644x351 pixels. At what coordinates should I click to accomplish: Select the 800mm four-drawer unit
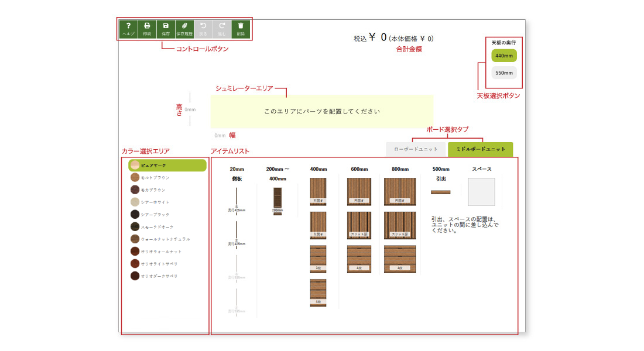coord(400,259)
